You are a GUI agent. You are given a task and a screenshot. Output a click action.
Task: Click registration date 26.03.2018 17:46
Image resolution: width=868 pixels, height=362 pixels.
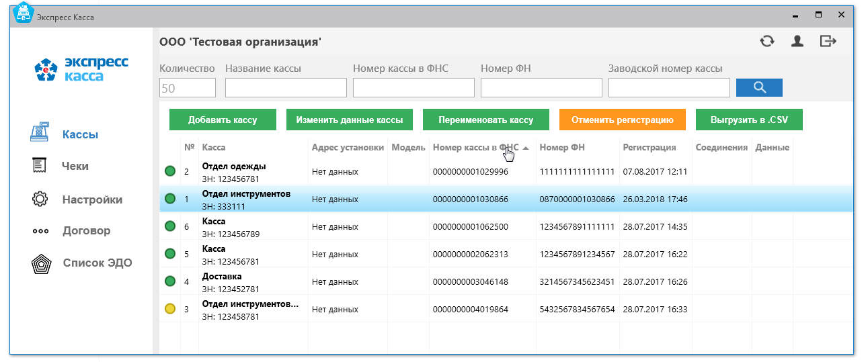click(x=655, y=199)
